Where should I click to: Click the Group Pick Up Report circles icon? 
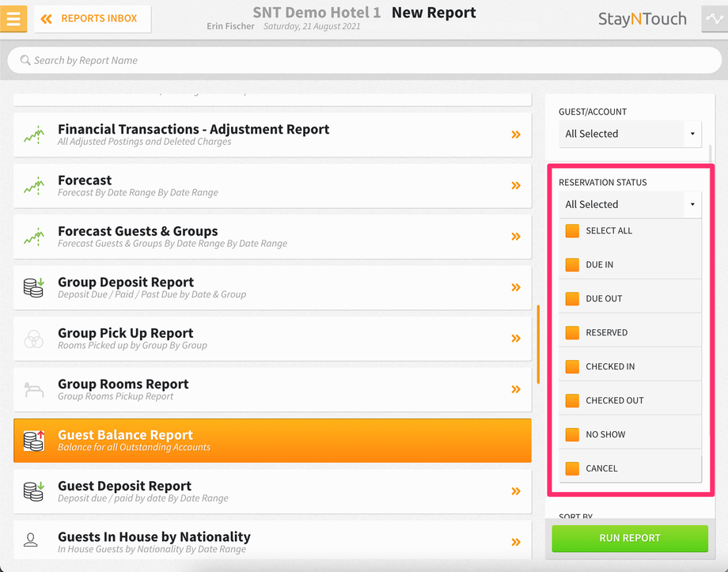point(34,339)
